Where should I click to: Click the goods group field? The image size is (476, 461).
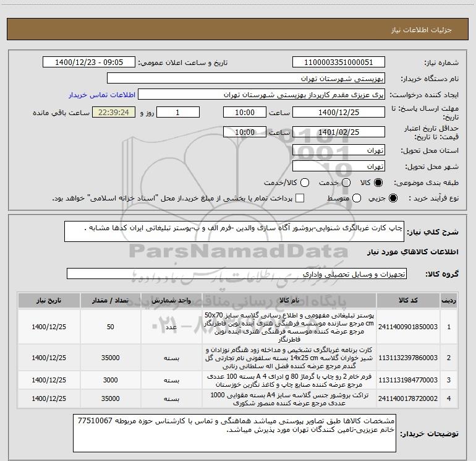pyautogui.click(x=237, y=274)
